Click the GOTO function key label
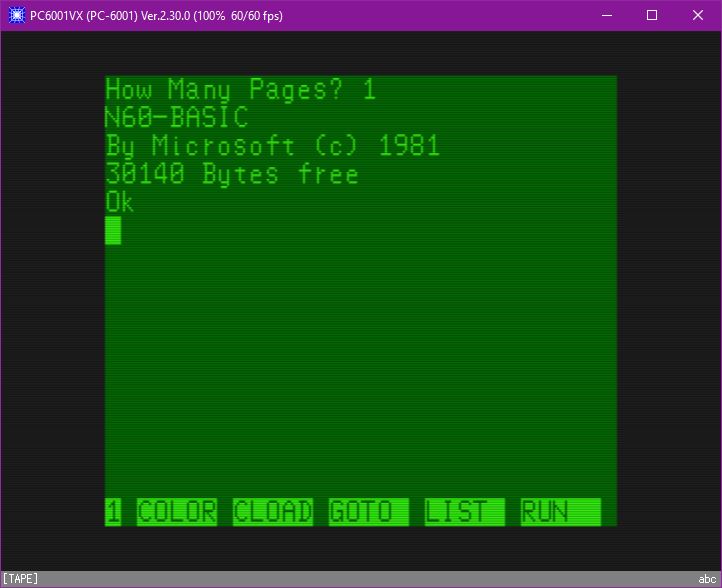The height and width of the screenshot is (588, 722). pyautogui.click(x=368, y=512)
